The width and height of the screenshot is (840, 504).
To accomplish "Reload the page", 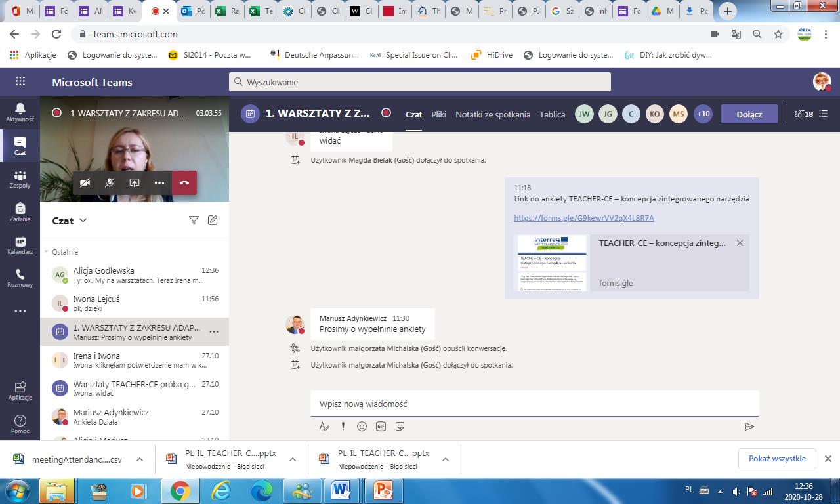I will tap(56, 34).
